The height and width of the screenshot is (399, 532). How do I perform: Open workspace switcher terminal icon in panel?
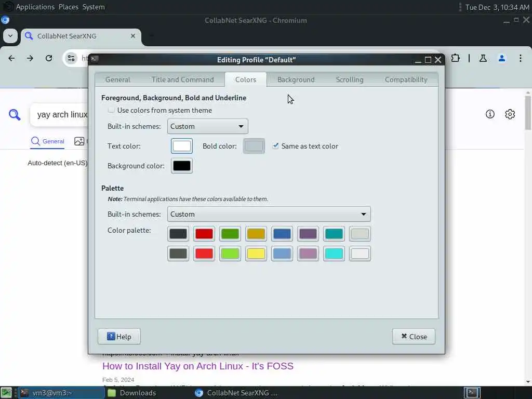pos(472,393)
